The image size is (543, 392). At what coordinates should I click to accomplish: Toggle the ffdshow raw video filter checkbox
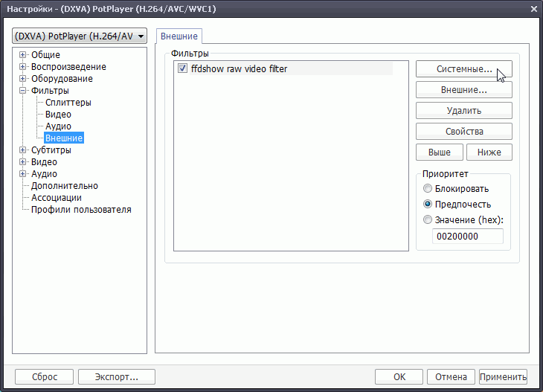(x=182, y=69)
